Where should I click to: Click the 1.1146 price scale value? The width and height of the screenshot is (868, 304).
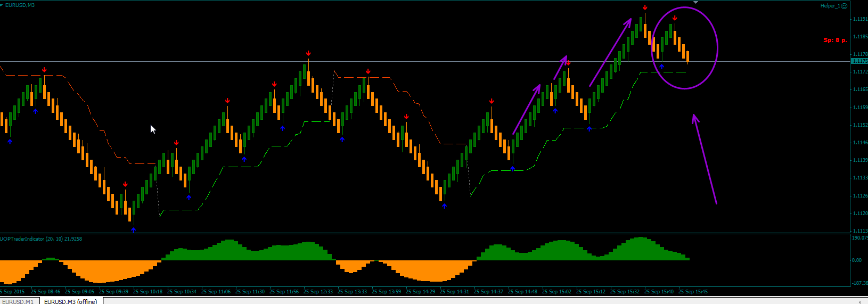coord(860,143)
